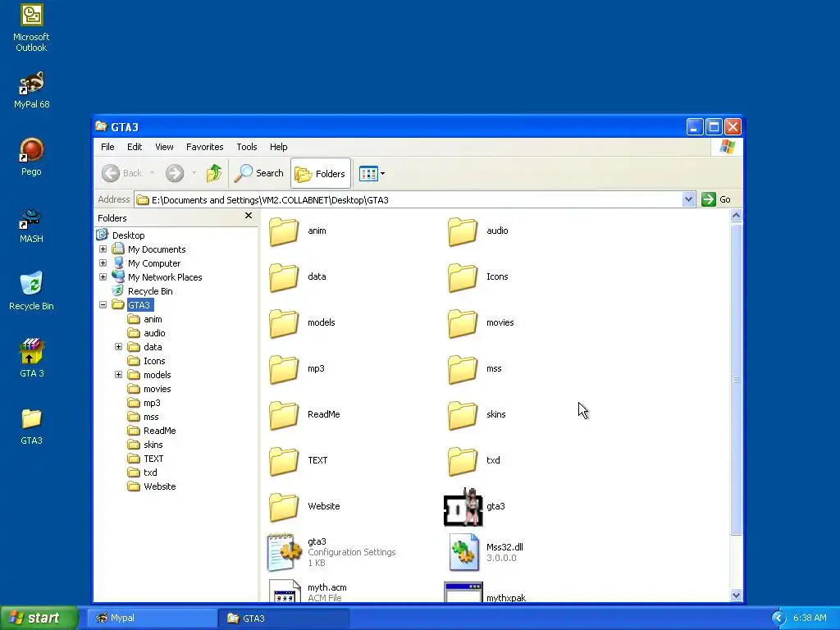Screen dimensions: 840x630
Task: Select movies in folder tree
Action: (x=149, y=388)
